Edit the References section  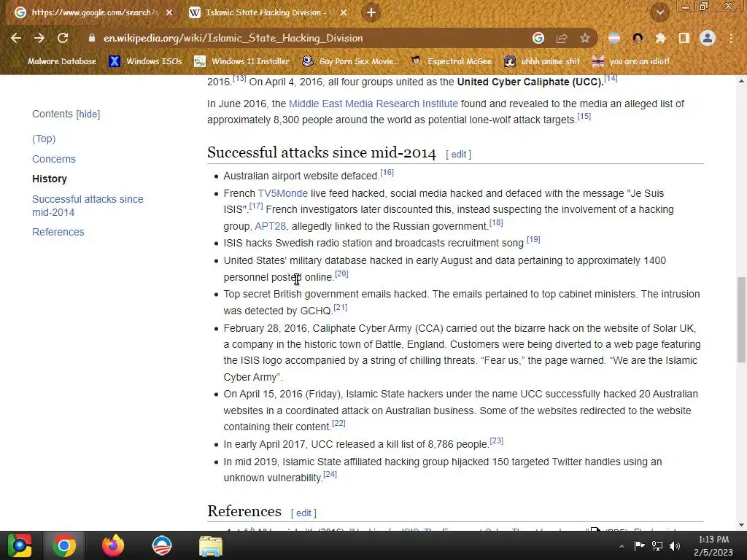(x=304, y=513)
